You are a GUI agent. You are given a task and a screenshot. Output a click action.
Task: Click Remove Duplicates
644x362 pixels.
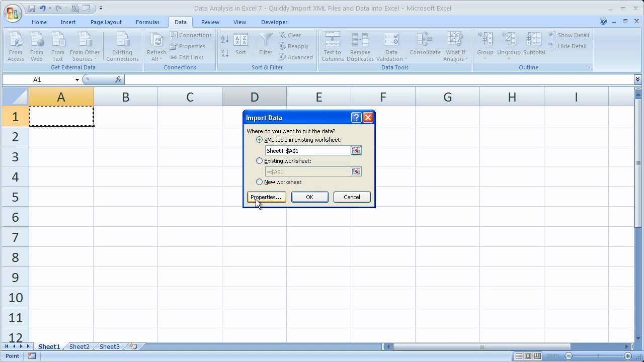pos(360,46)
